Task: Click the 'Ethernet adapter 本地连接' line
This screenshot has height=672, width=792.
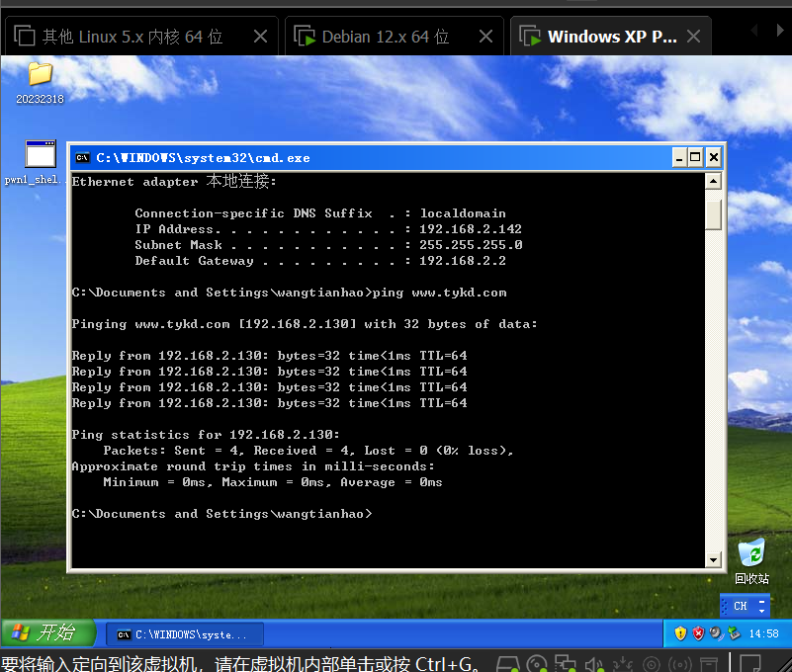Action: coord(174,181)
